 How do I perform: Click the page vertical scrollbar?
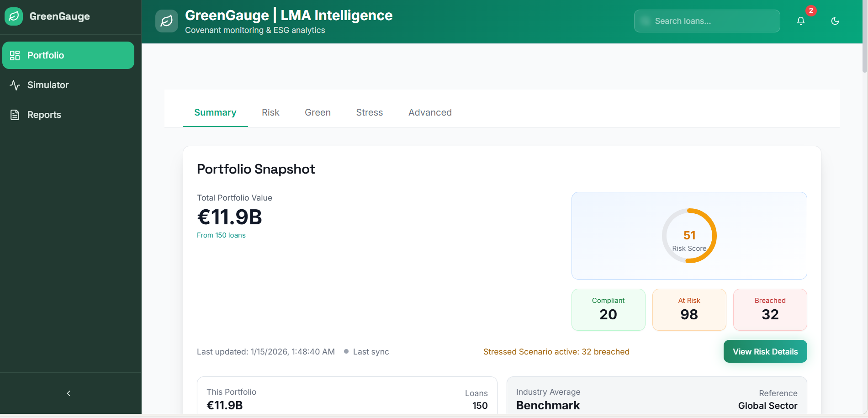tap(864, 37)
